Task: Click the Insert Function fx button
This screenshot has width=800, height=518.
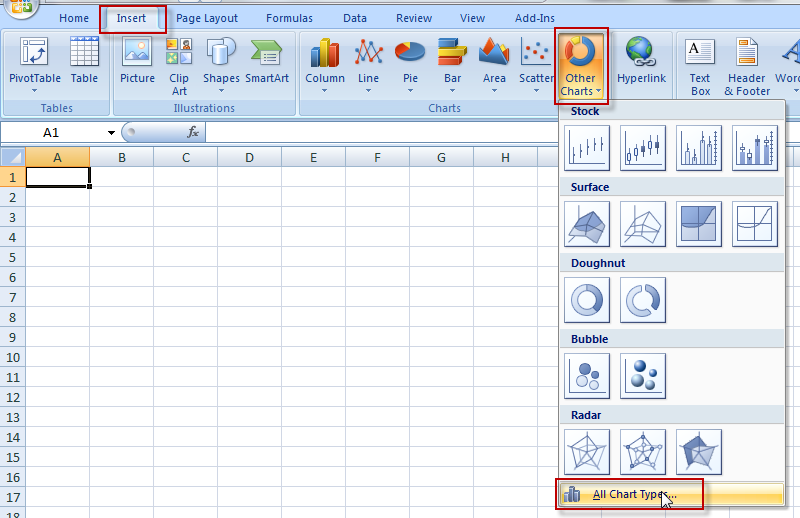Action: point(193,132)
